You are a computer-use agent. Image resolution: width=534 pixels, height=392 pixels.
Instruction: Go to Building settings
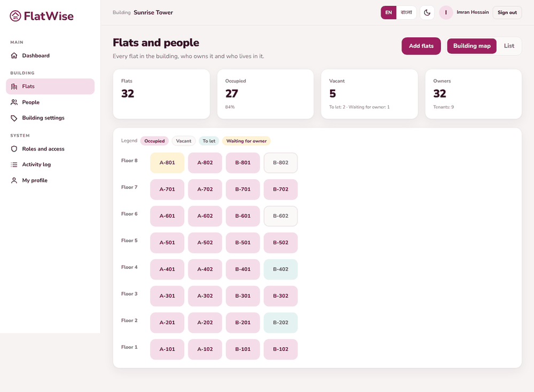[50, 118]
